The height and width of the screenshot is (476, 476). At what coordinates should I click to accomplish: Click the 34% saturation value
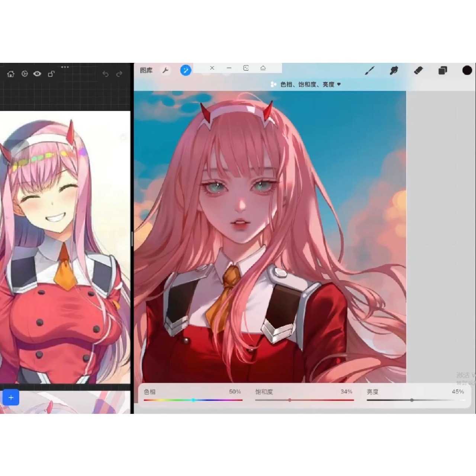tap(347, 392)
